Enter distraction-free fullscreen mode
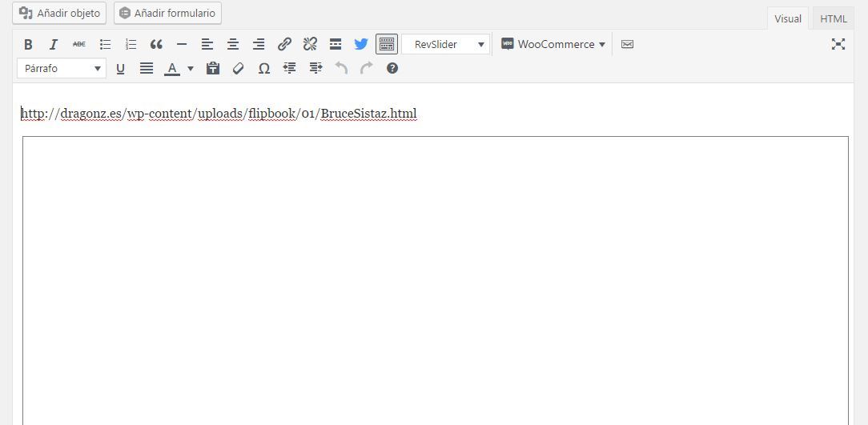 coord(838,44)
